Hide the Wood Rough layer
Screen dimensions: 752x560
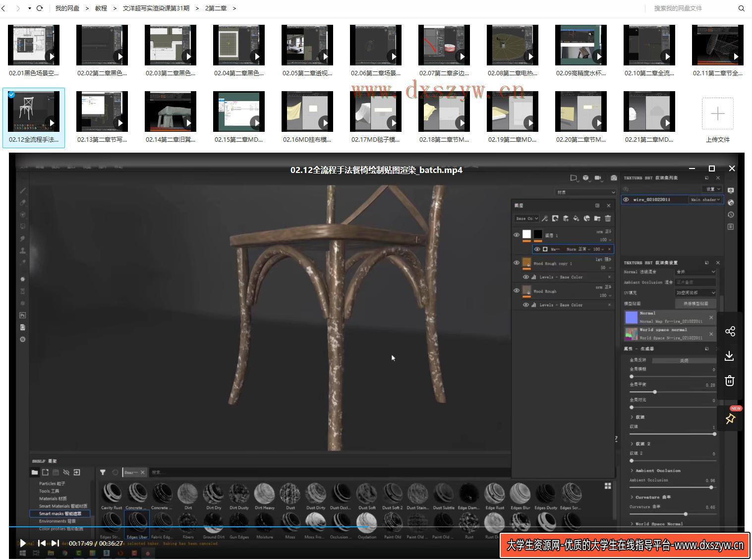point(517,291)
